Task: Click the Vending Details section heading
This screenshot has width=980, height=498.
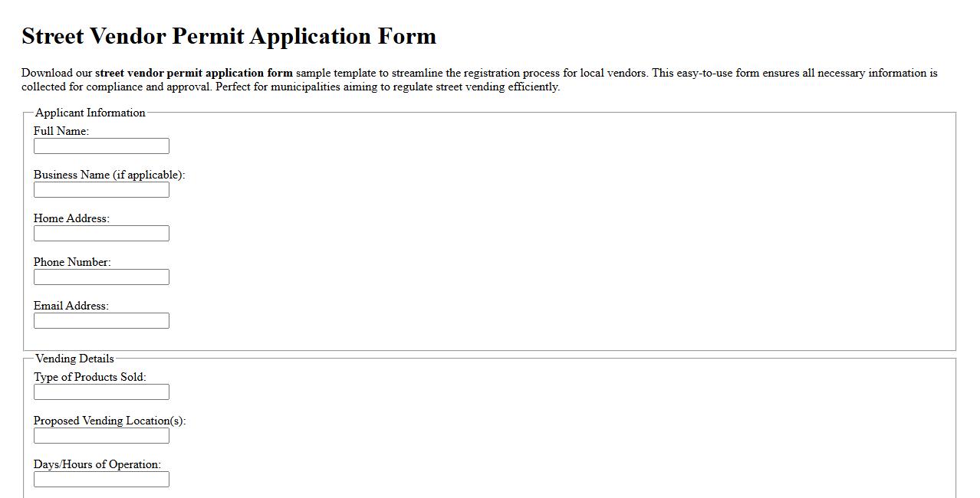Action: (x=74, y=359)
